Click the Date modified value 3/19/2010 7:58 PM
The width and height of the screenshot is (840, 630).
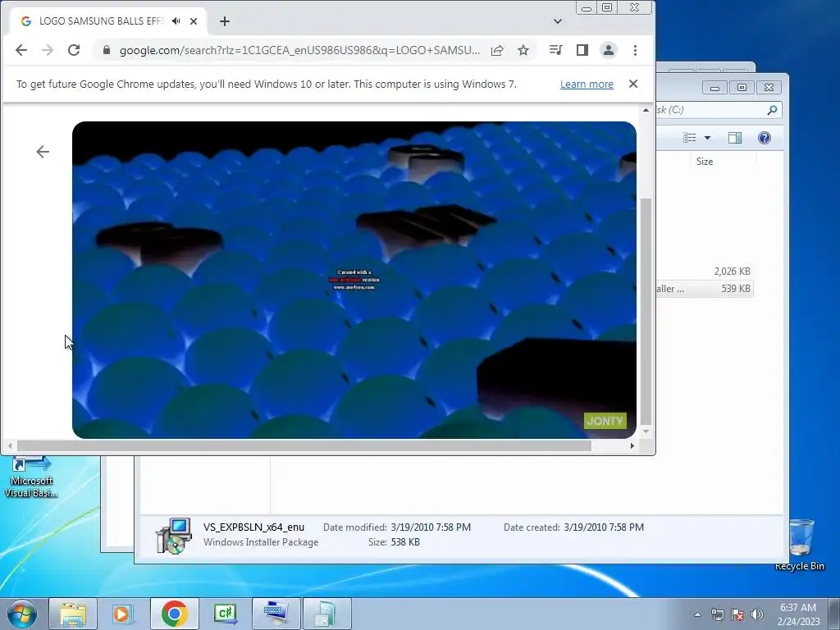coord(431,527)
